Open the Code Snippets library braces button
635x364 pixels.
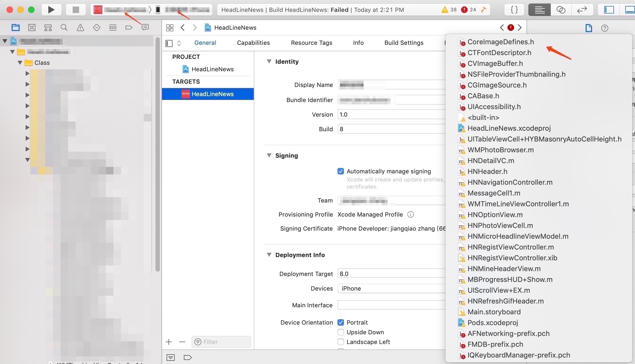click(x=514, y=10)
